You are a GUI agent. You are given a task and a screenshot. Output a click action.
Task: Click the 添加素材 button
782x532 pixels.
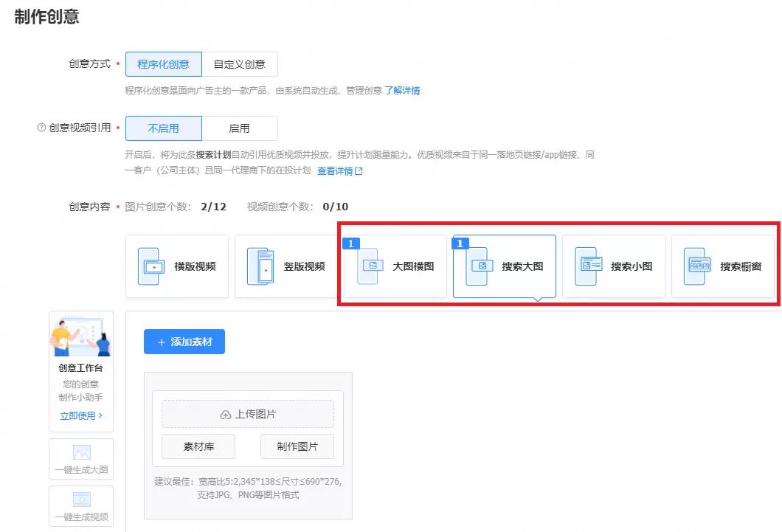184,342
